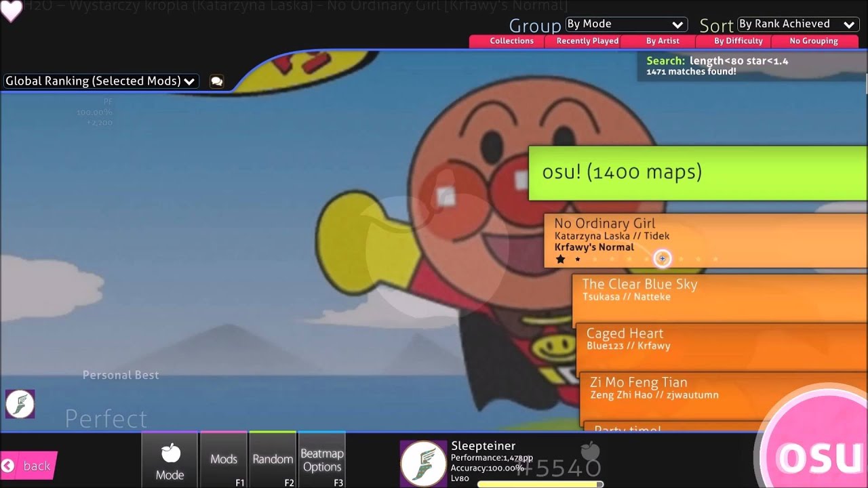Image resolution: width=868 pixels, height=488 pixels.
Task: Collapse the osu! (1400 maps) group
Action: point(698,173)
